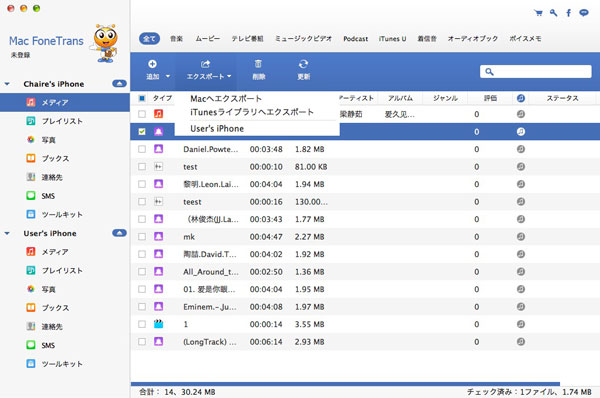Screen dimensions: 600x398
Task: Switch to the テレビ番組 tab
Action: [x=247, y=38]
